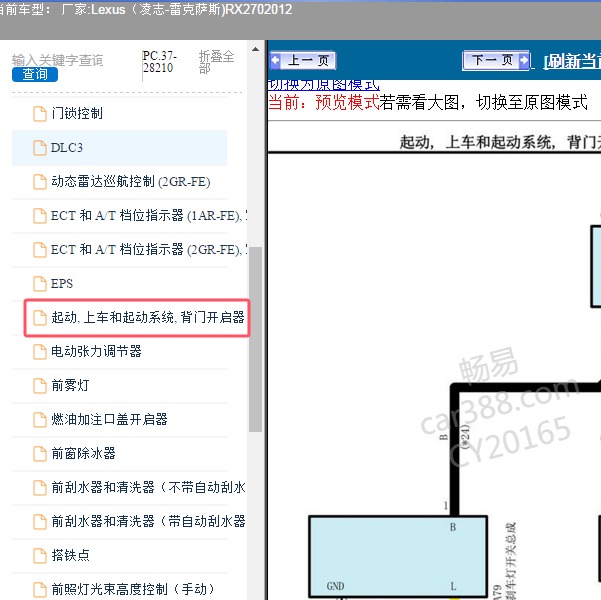This screenshot has width=601, height=600.
Task: Click document icon beside 前雾灯
Action: 39,386
